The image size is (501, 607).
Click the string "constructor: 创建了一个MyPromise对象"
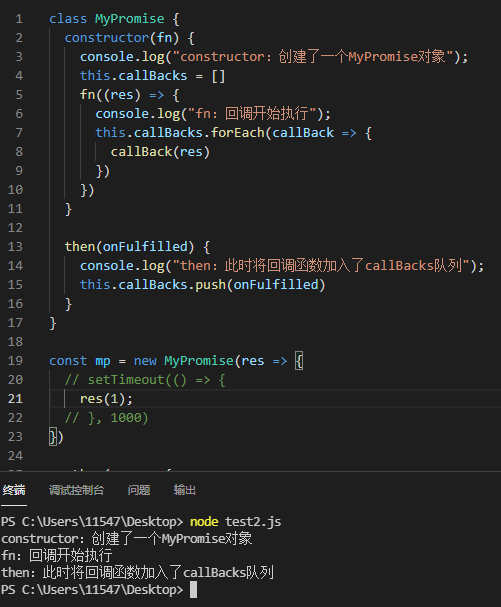click(313, 57)
